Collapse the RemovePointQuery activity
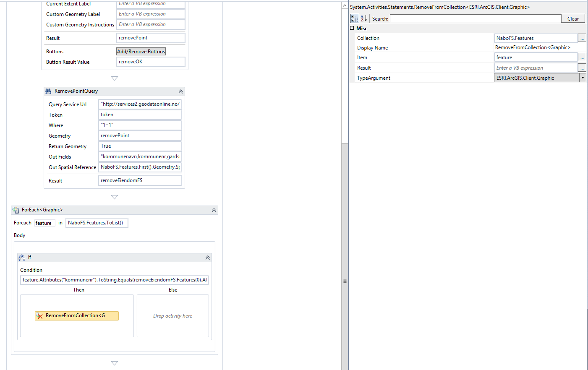588x370 pixels. (x=180, y=91)
